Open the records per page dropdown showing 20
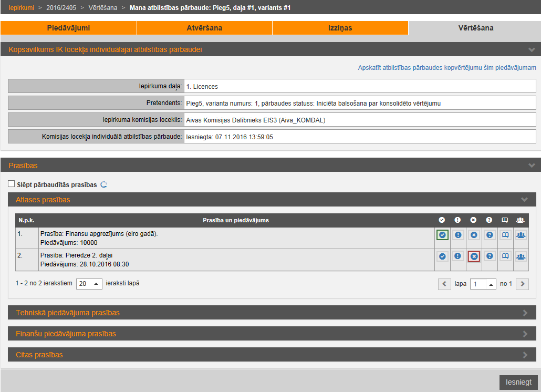The image size is (541, 392). tap(89, 284)
